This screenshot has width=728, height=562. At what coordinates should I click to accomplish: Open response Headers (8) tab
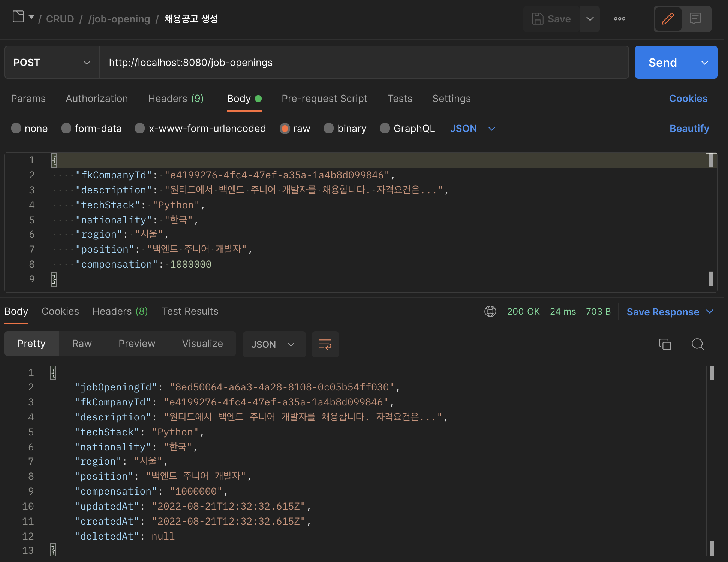[120, 311]
